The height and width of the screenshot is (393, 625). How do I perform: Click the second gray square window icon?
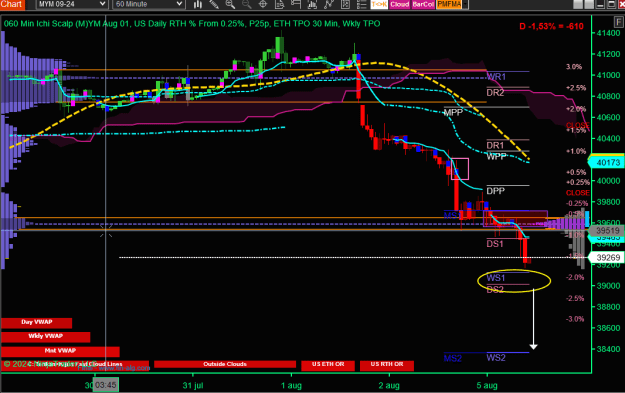[589, 4]
